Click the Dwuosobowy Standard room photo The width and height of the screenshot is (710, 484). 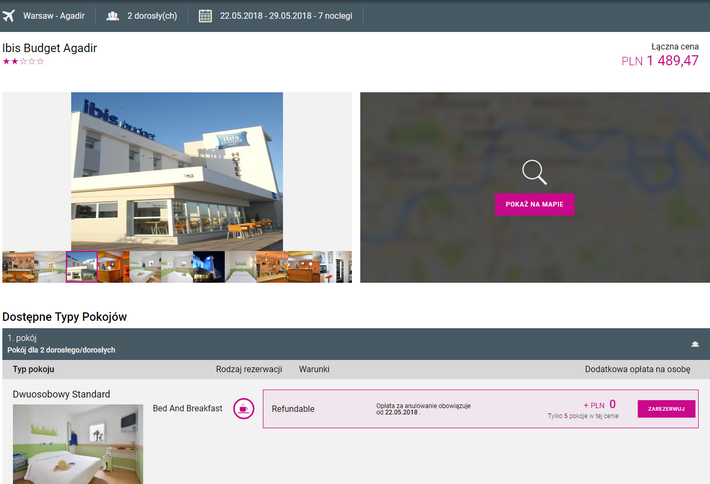[x=78, y=444]
